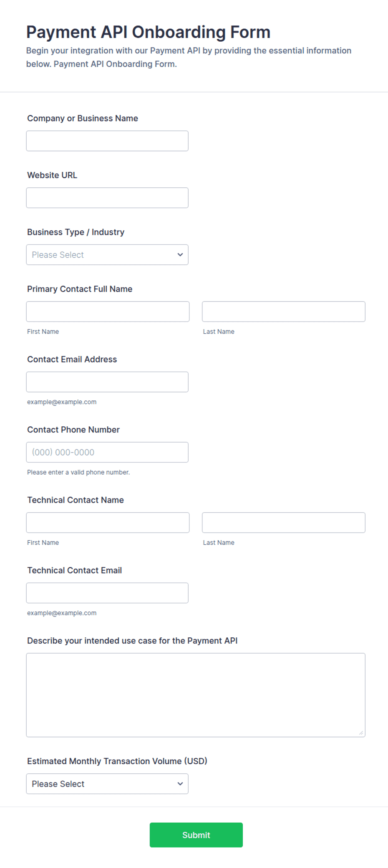Click the Payment API Onboarding Form heading
388x868 pixels.
148,32
